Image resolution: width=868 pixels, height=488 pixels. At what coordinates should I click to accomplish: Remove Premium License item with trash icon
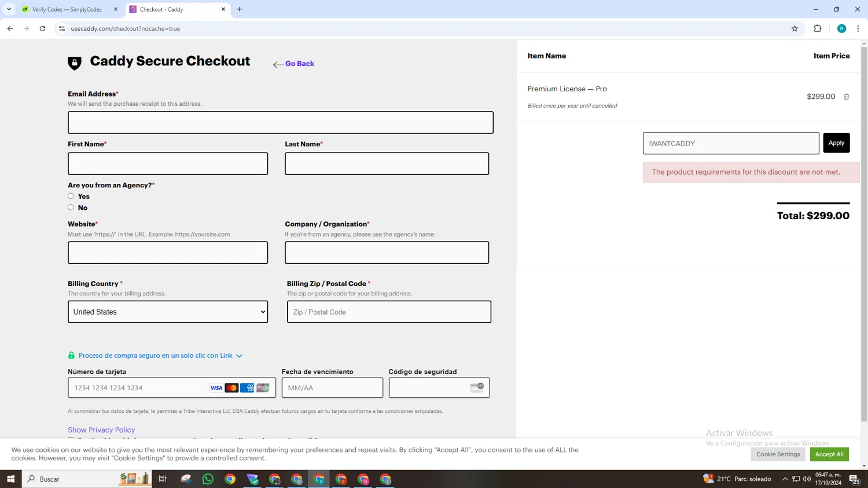click(x=846, y=97)
